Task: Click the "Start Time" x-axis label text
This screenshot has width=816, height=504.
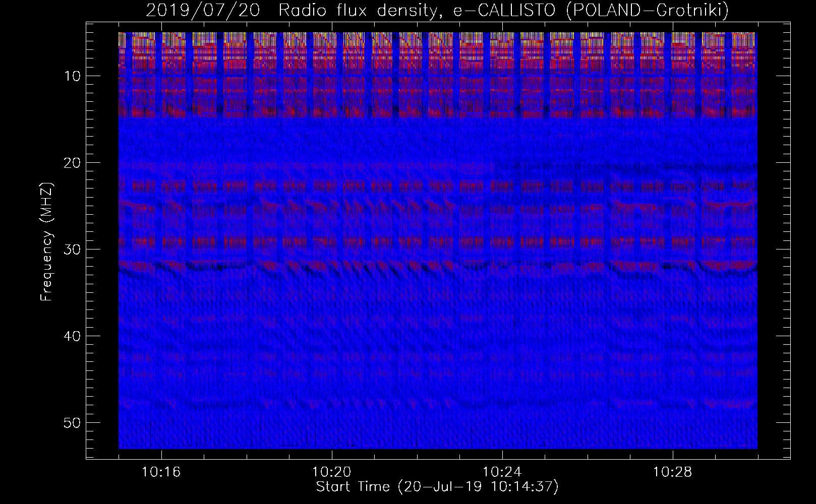Action: (x=353, y=487)
